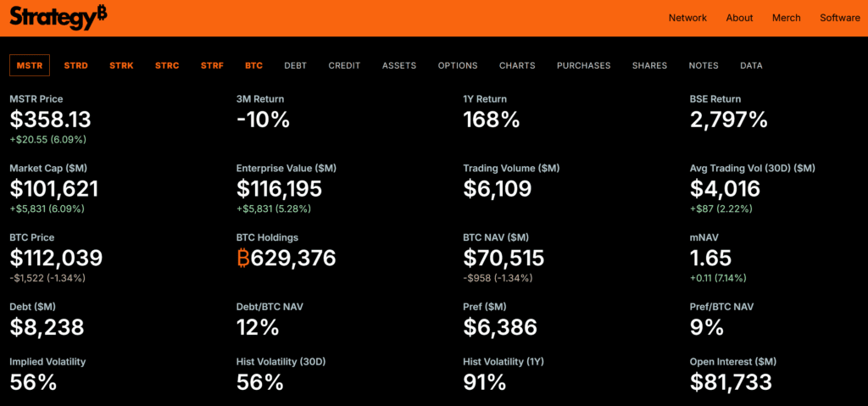This screenshot has width=868, height=406.
Task: Open the Software link
Action: click(840, 18)
